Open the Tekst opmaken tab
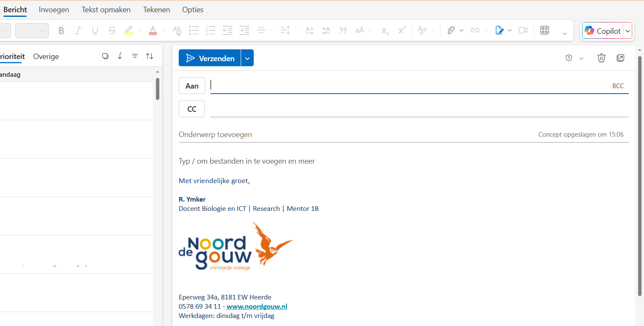Image resolution: width=644 pixels, height=326 pixels. pos(106,10)
